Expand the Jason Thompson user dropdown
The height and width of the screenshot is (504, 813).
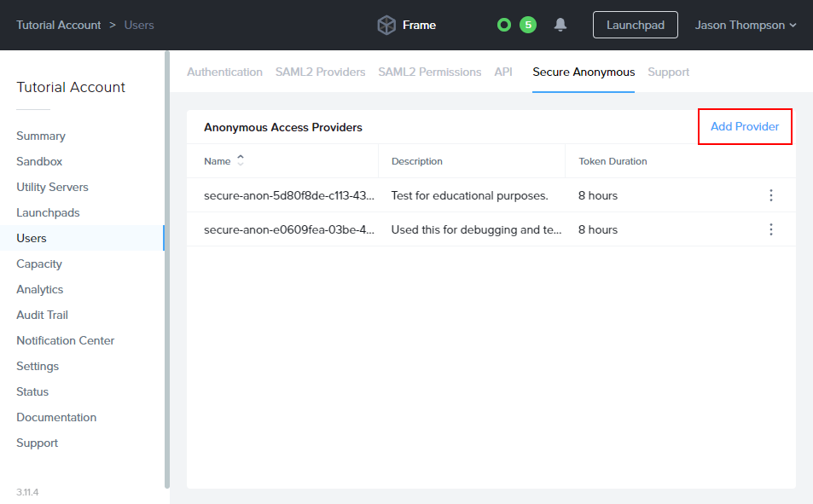[745, 25]
